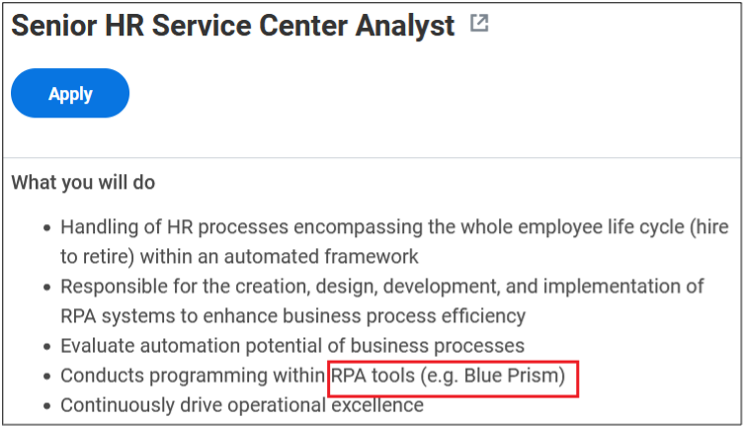Viewport: 745px width, 428px height.
Task: Click the word 'framework' in first bullet
Action: 372,257
